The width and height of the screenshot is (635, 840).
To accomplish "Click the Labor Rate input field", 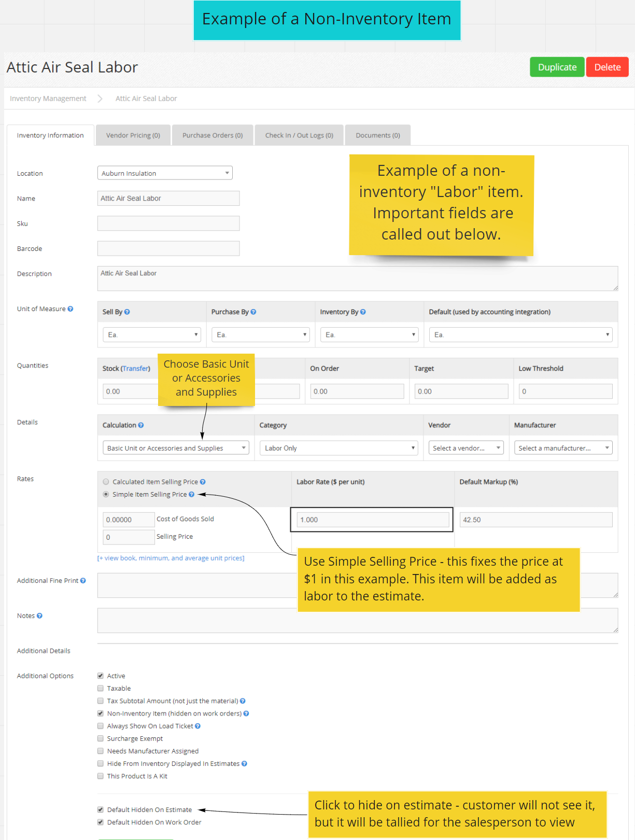I will click(373, 520).
